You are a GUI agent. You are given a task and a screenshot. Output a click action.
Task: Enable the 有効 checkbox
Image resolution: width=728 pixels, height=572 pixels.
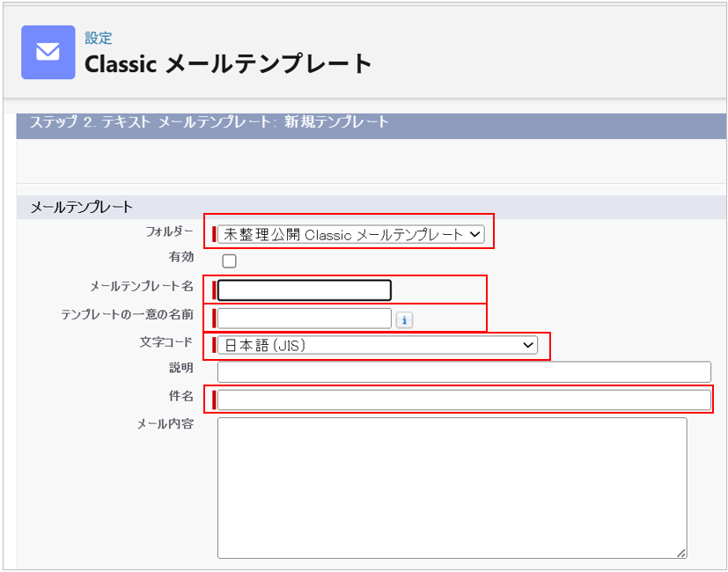(x=229, y=260)
